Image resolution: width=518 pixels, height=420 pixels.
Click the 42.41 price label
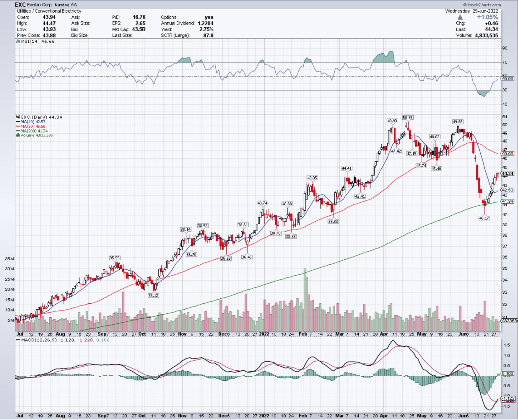pyautogui.click(x=360, y=196)
